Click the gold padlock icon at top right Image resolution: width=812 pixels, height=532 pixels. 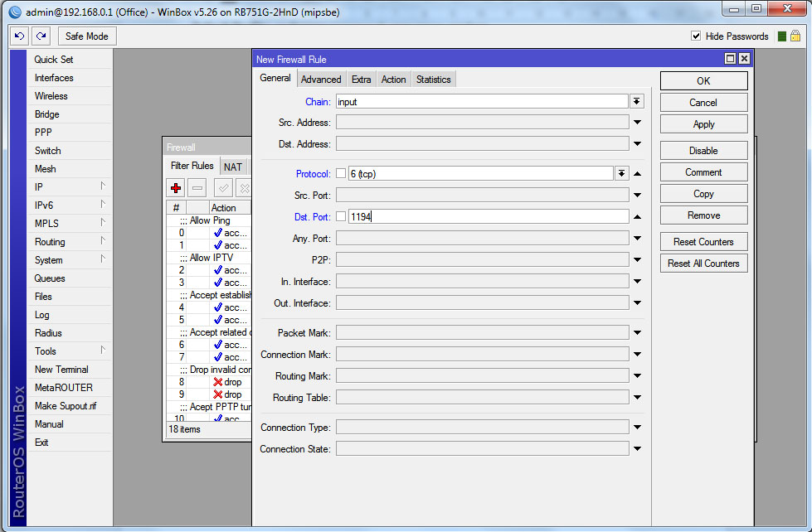(795, 36)
